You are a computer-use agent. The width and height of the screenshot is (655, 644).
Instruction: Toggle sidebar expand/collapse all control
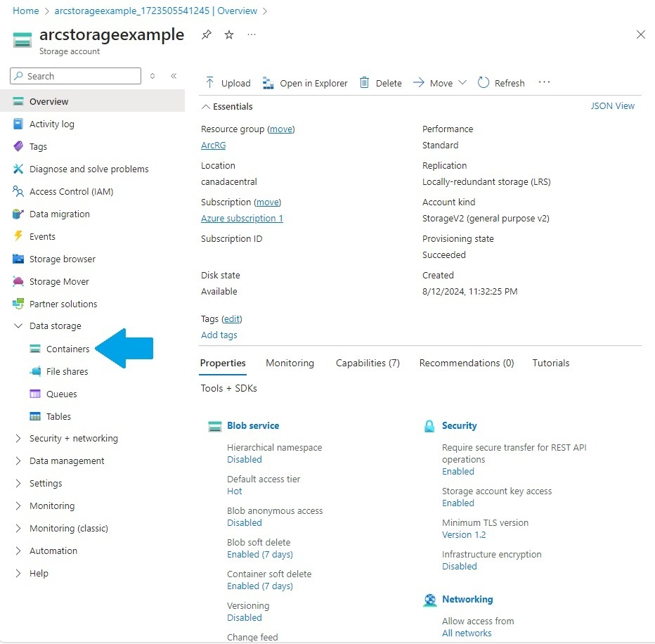coord(153,76)
